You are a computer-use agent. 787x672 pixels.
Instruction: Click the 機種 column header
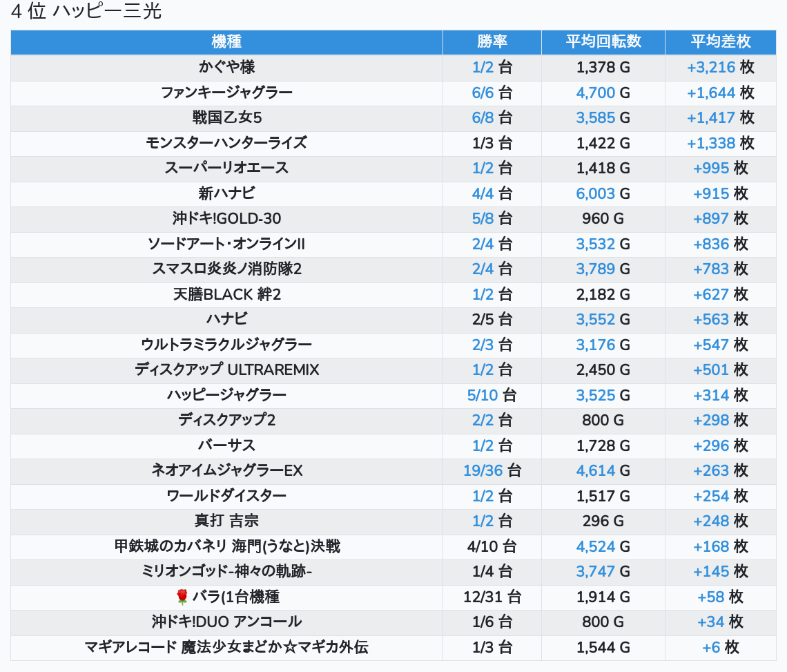point(226,41)
